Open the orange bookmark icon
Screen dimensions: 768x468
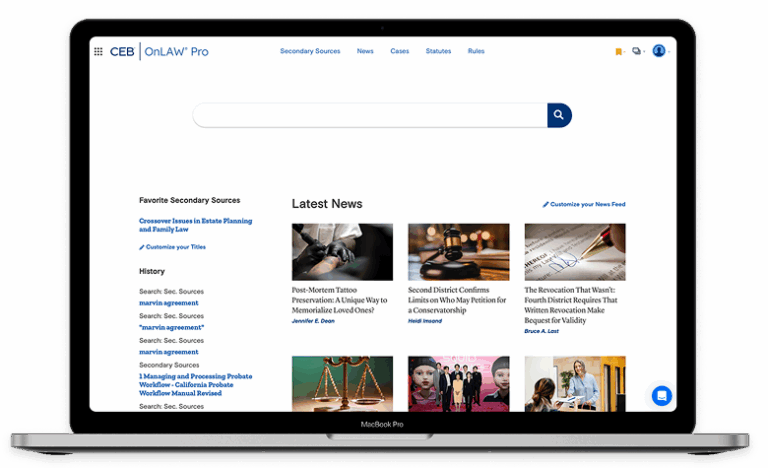619,52
